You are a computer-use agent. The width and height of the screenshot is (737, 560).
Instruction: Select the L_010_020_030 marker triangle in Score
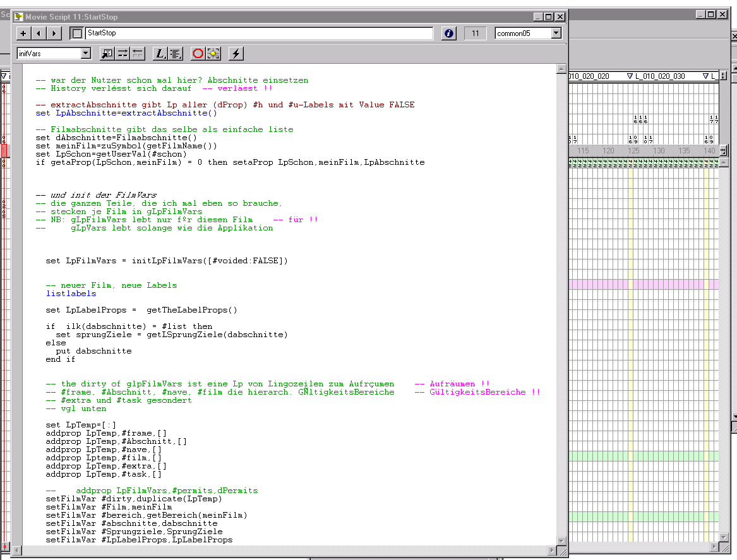point(630,76)
